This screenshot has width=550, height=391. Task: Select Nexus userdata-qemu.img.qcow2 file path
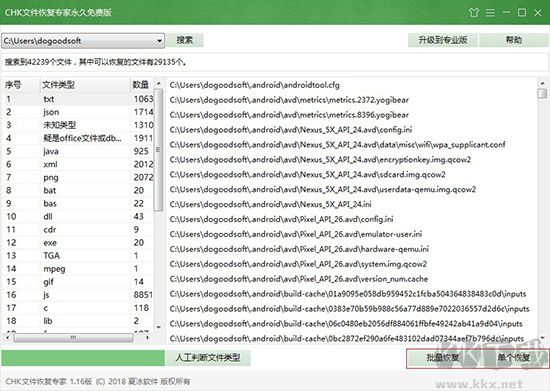tap(323, 189)
